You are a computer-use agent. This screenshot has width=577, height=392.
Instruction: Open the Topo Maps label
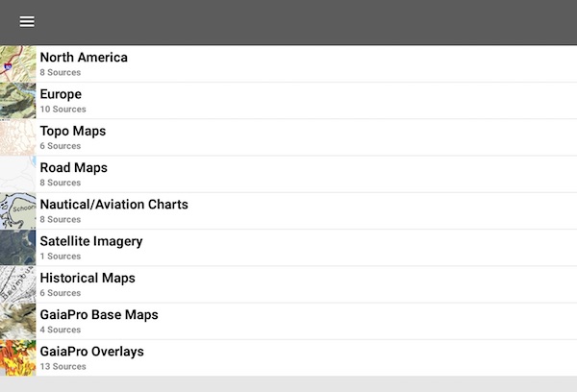click(x=73, y=131)
